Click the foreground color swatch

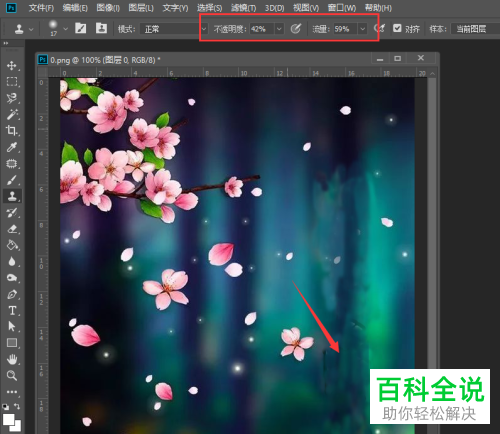(8, 419)
